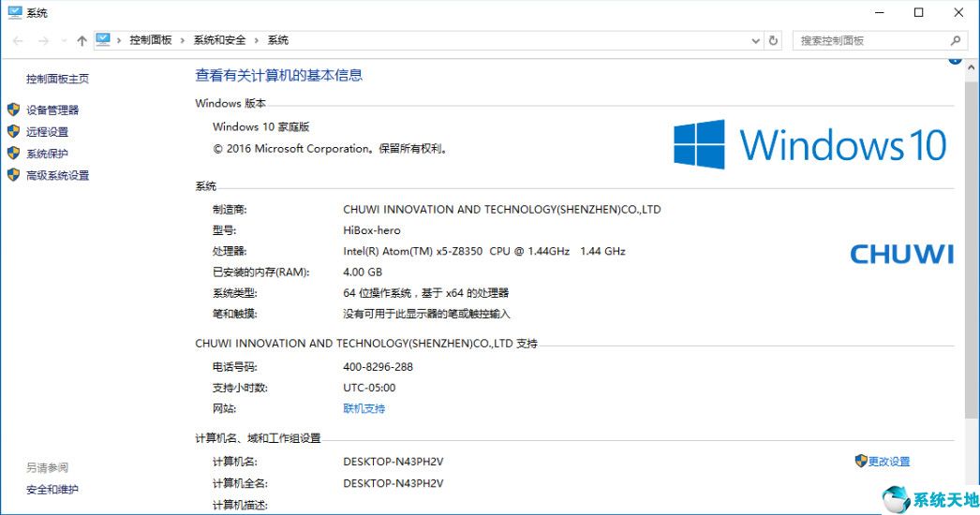980x515 pixels.
Task: Select the 系统 breadcrumb in the address bar
Action: pyautogui.click(x=278, y=40)
